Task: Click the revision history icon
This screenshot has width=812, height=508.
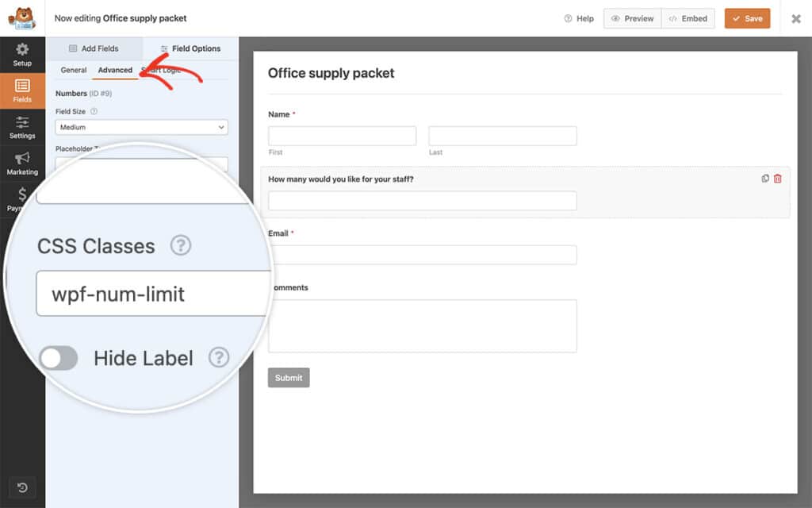Action: pyautogui.click(x=21, y=487)
